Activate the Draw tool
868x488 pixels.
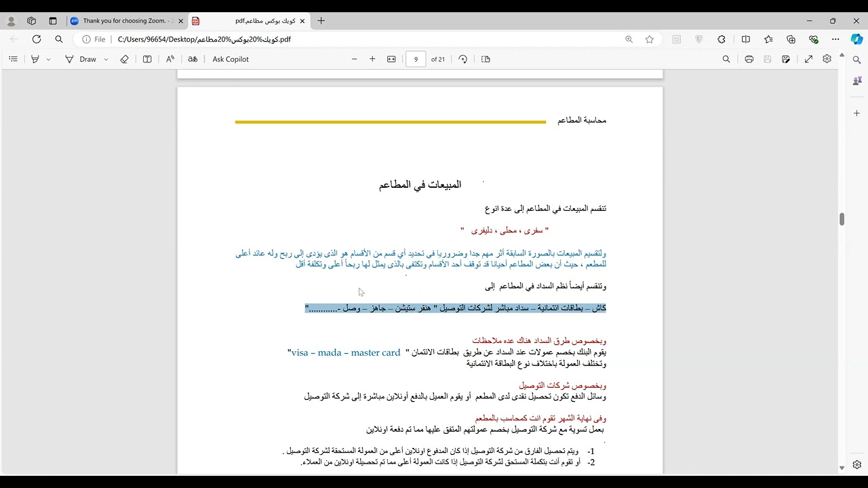(81, 59)
